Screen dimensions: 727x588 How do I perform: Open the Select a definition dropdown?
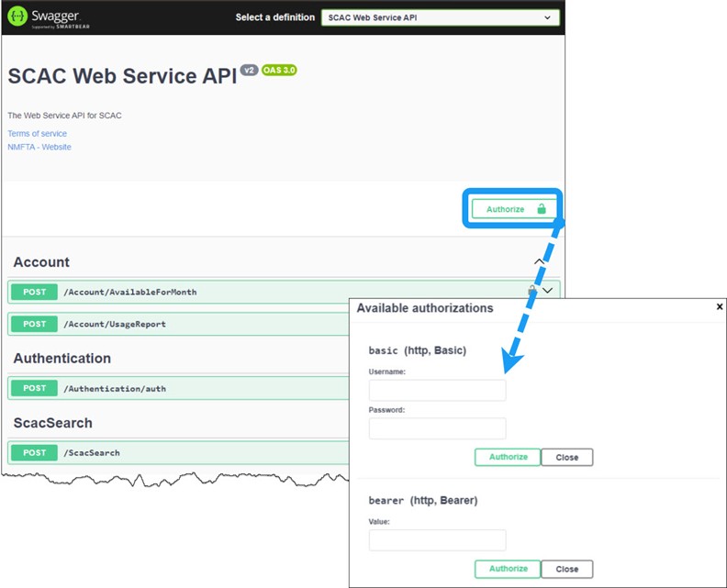click(440, 17)
